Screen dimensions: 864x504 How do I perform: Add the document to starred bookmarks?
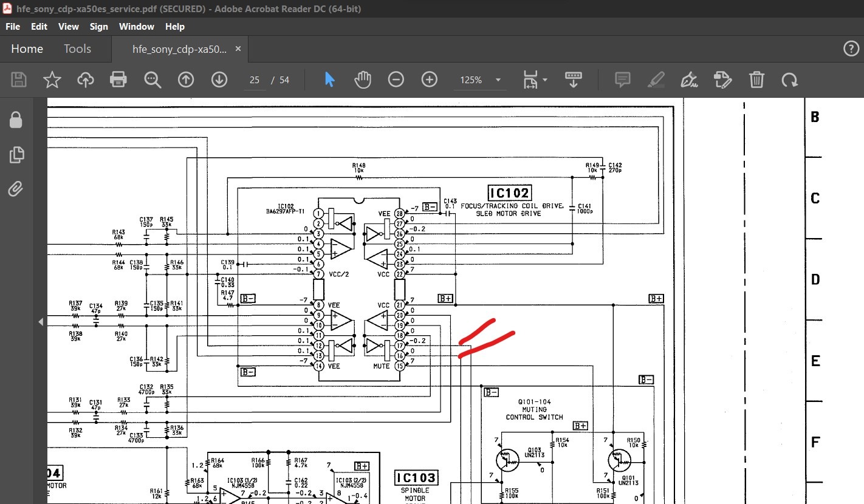point(52,80)
